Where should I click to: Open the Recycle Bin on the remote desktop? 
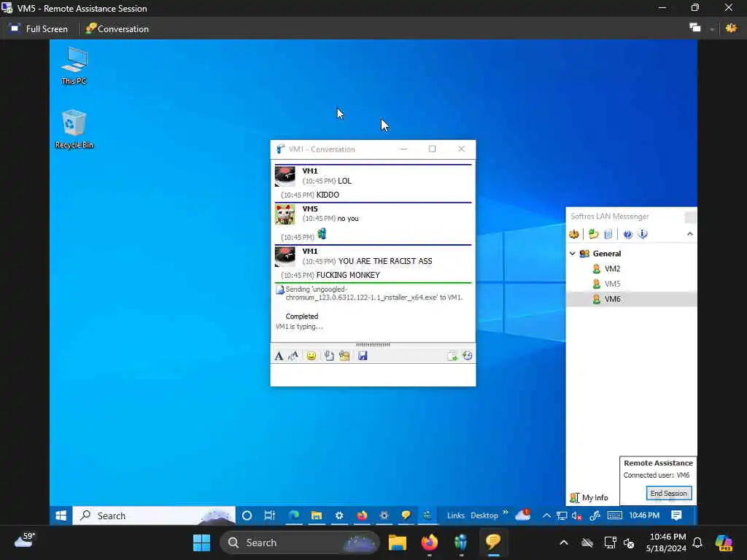click(74, 129)
